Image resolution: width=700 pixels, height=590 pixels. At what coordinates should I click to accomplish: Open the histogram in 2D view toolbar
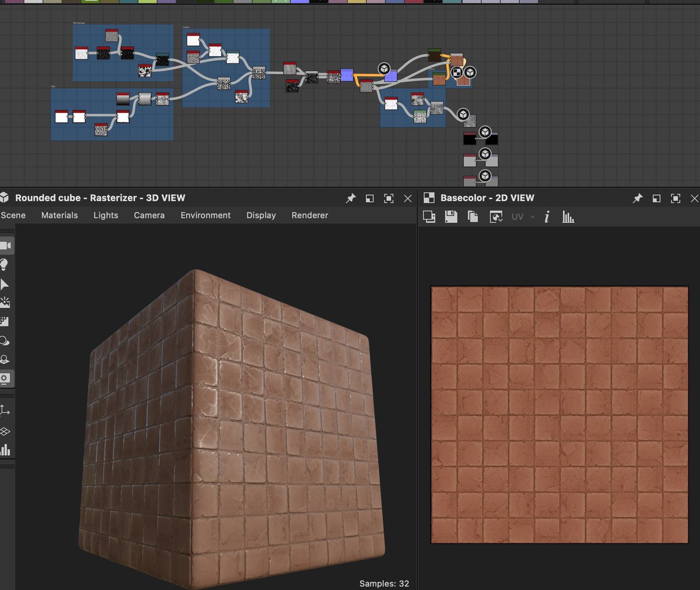pos(568,217)
